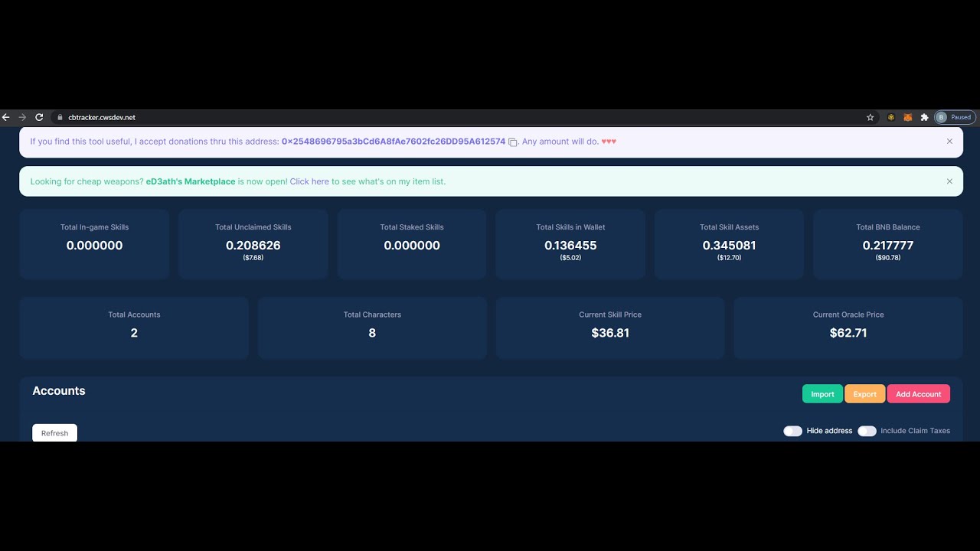Click the Refresh button
This screenshot has width=980, height=551.
click(54, 433)
